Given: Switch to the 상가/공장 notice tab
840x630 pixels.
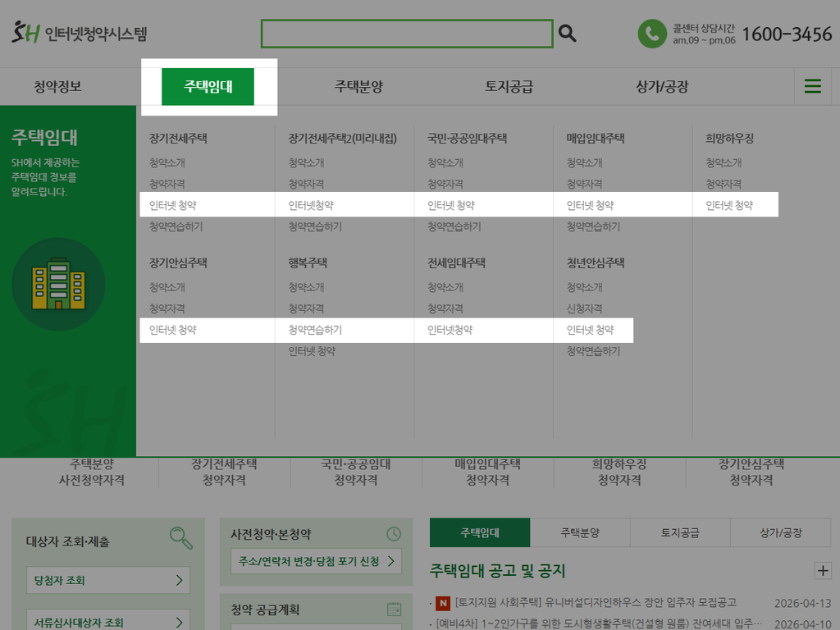Looking at the screenshot, I should [x=779, y=532].
